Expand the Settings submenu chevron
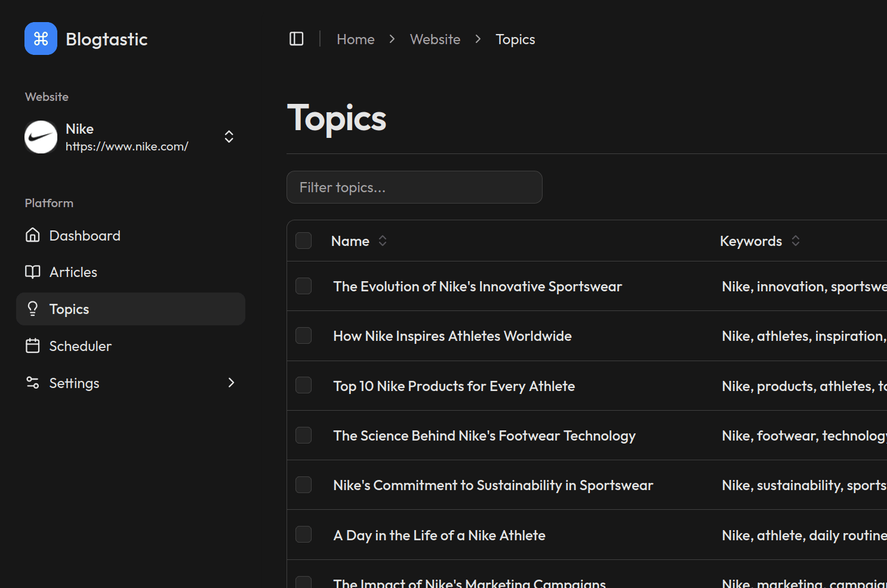The height and width of the screenshot is (588, 887). [x=231, y=383]
